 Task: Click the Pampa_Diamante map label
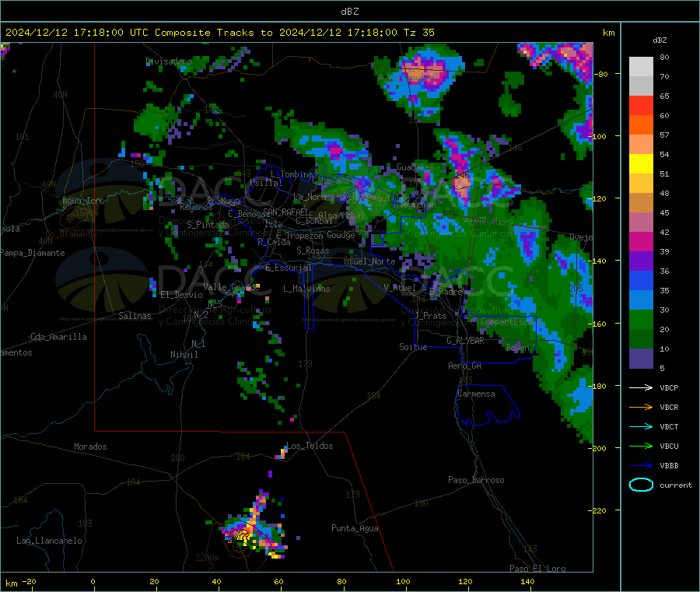[x=33, y=253]
